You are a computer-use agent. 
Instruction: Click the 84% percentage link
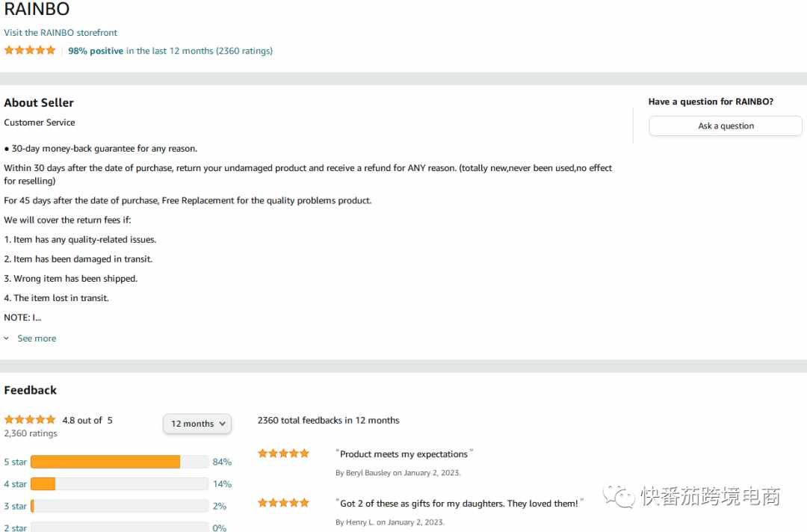coord(222,462)
